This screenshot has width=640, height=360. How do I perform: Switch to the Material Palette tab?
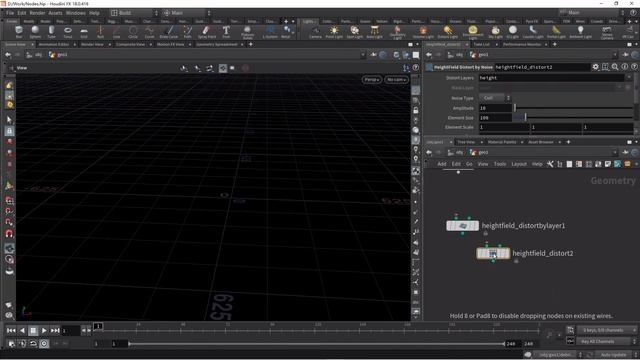(502, 142)
